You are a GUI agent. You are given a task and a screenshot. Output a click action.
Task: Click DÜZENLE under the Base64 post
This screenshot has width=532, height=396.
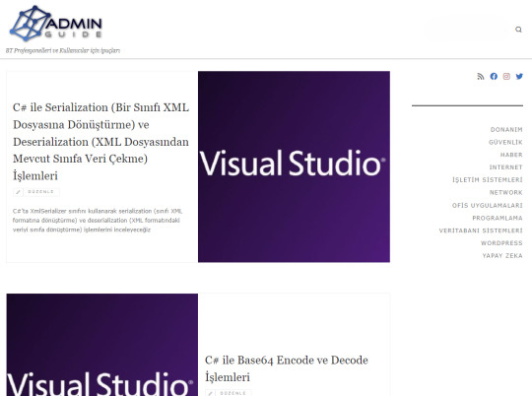(233, 393)
